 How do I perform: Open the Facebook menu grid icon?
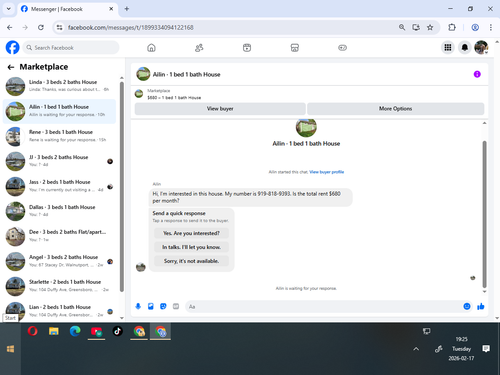pos(448,48)
